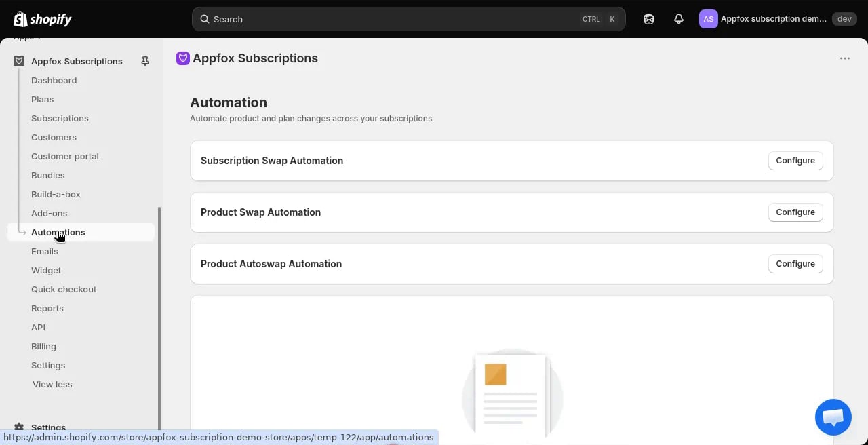Open Emails section
868x445 pixels.
pos(44,251)
